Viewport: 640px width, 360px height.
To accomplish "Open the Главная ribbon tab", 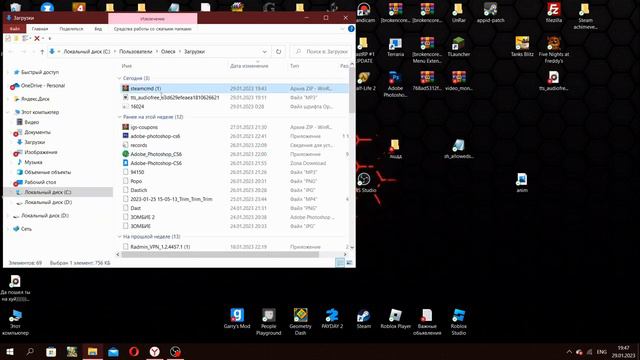I will (40, 29).
